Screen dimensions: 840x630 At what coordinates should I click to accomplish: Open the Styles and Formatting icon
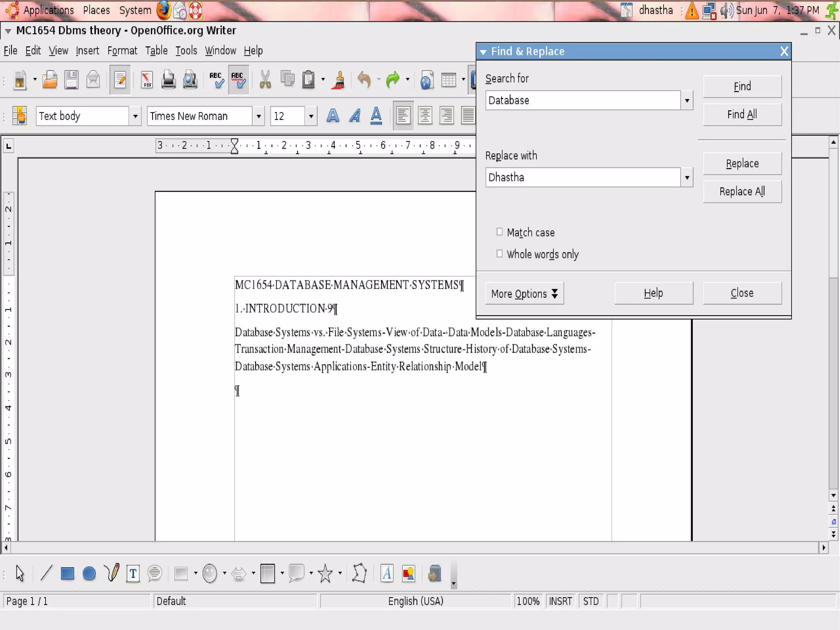[x=19, y=116]
